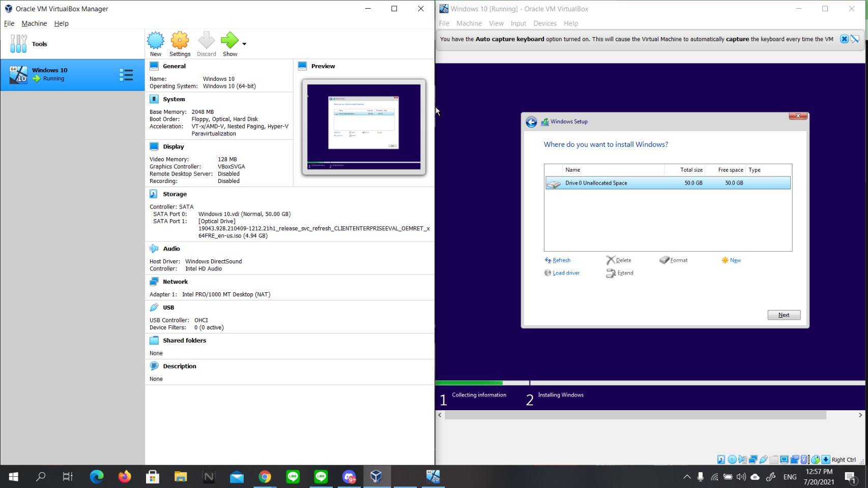Click the Extend partition option

620,273
